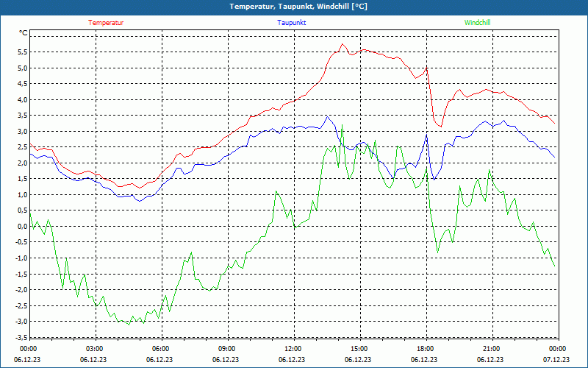Click the 0,0 y-axis value
Viewport: 588px width, 368px height.
23,227
